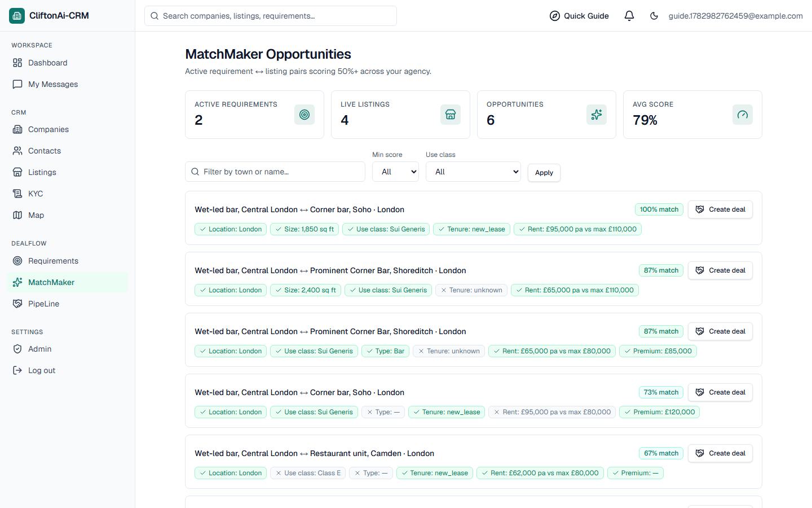The height and width of the screenshot is (508, 812).
Task: Open the Map view
Action: coord(68,215)
